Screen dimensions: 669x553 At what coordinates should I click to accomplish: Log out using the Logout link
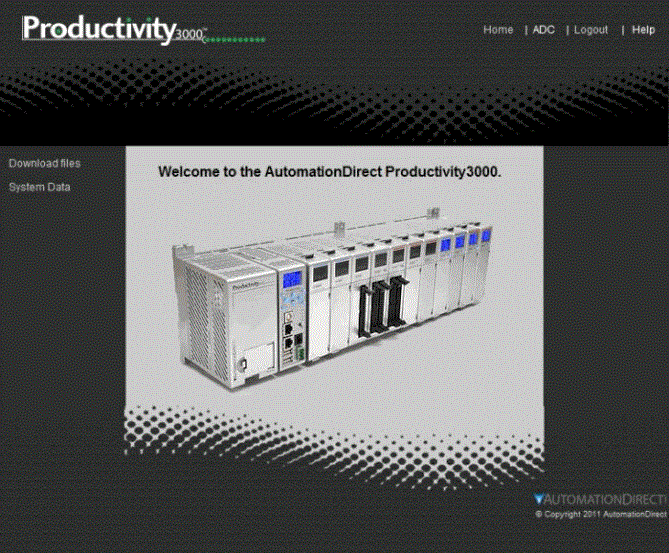pyautogui.click(x=590, y=30)
